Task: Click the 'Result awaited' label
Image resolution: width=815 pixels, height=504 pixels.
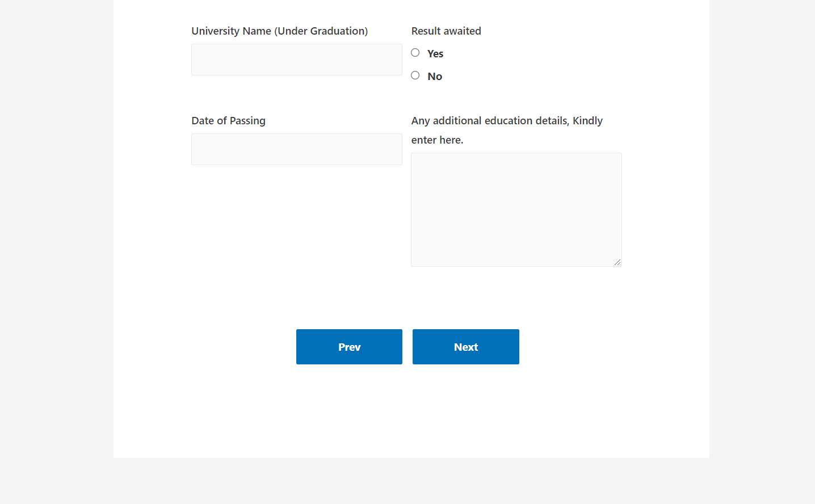Action: 446,31
